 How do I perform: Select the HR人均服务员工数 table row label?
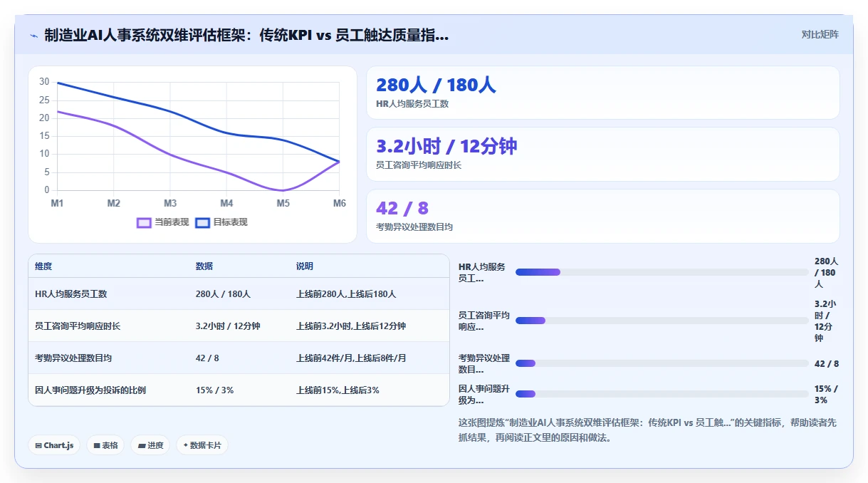[x=71, y=294]
